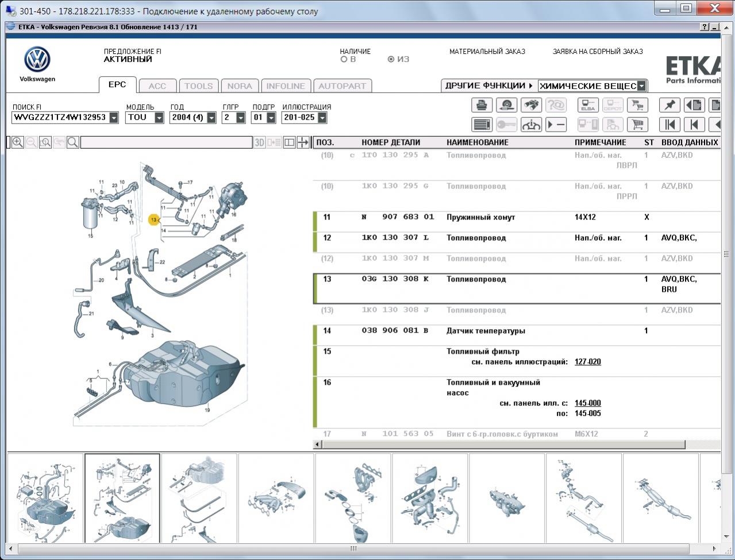Click the splitter arrow icon
The image size is (735, 560).
coord(303,142)
